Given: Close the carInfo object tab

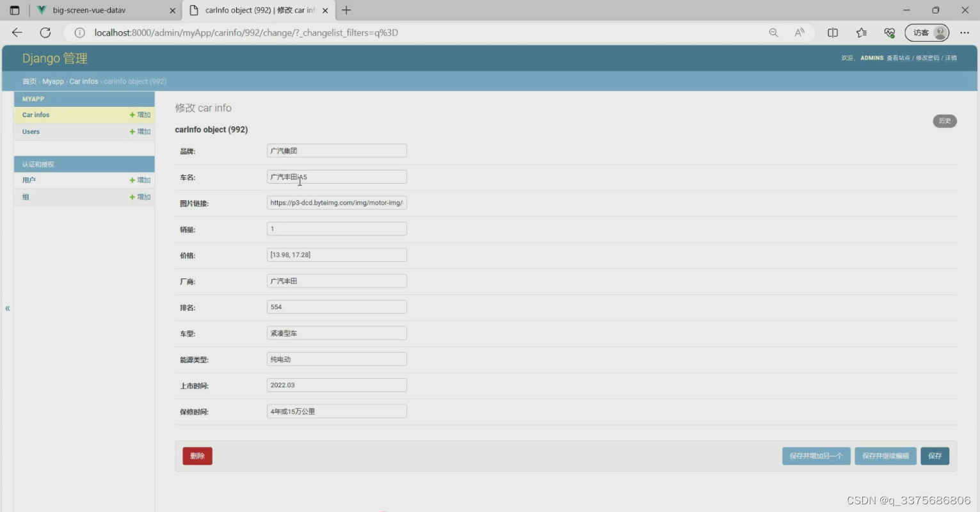Looking at the screenshot, I should point(325,10).
